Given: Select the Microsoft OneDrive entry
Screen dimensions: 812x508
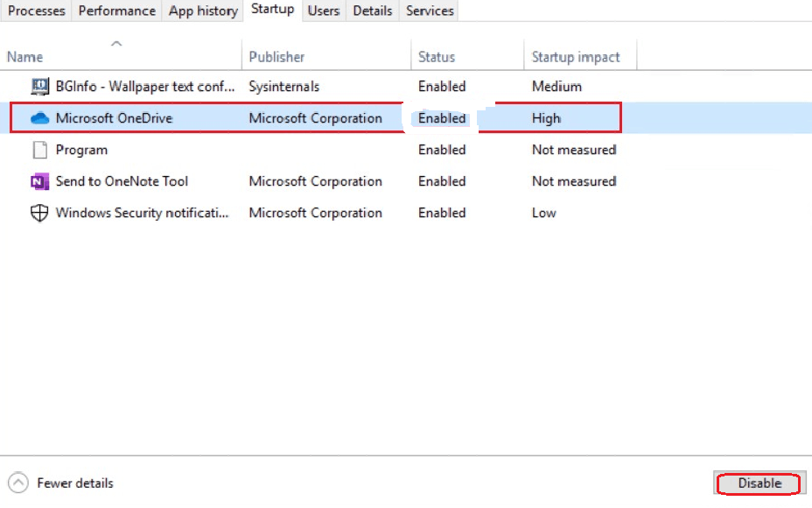Looking at the screenshot, I should (406, 118).
